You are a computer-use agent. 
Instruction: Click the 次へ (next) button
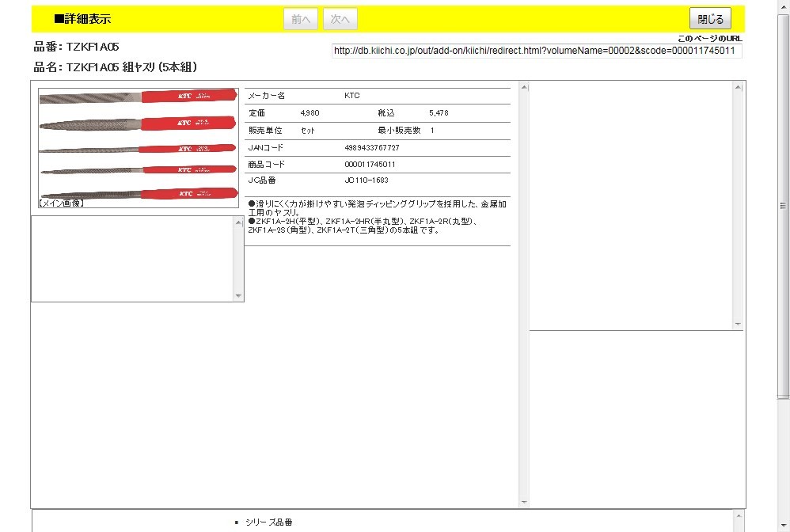(340, 19)
